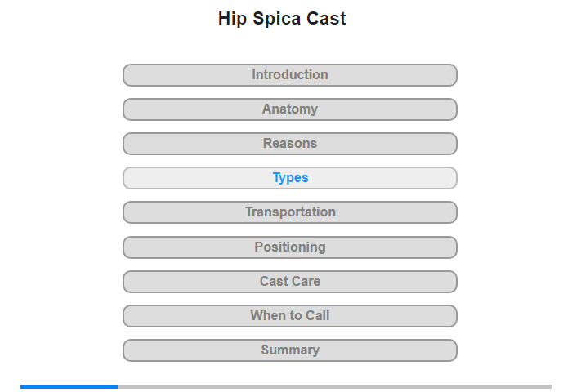Go to the Anatomy section

coord(289,109)
